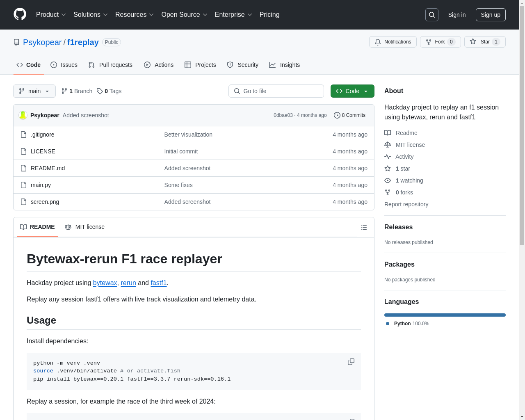The width and height of the screenshot is (525, 420).
Task: Open the bytewax link in README
Action: pos(105,283)
